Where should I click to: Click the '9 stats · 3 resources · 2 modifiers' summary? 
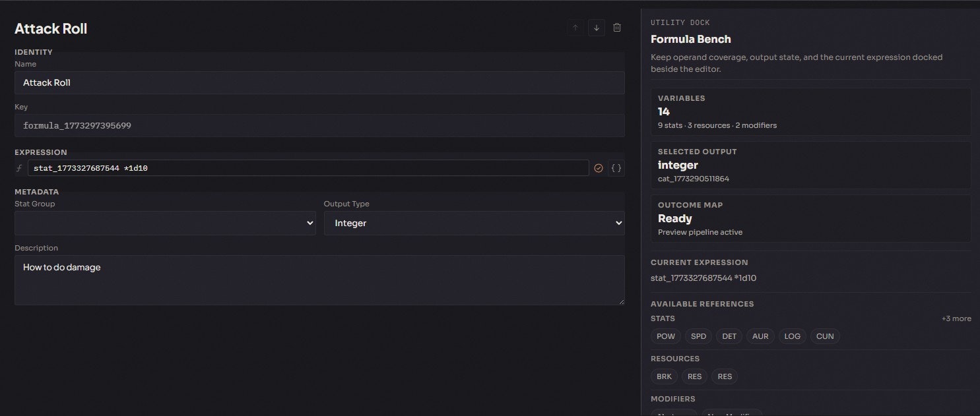click(x=717, y=125)
